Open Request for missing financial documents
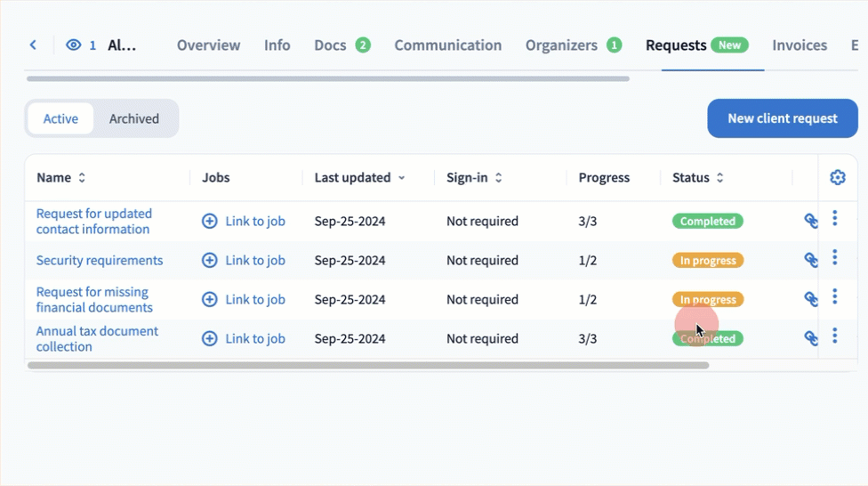Viewport: 868px width, 486px height. (93, 300)
